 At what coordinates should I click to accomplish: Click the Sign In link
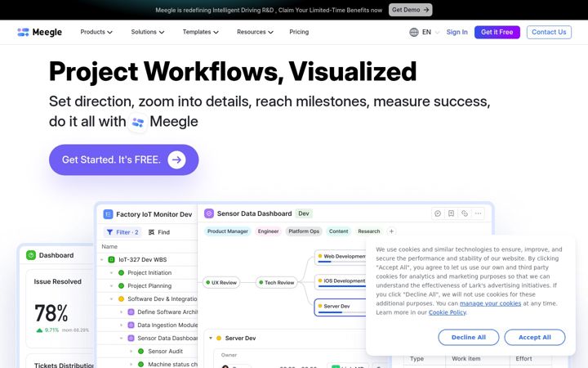click(x=457, y=32)
